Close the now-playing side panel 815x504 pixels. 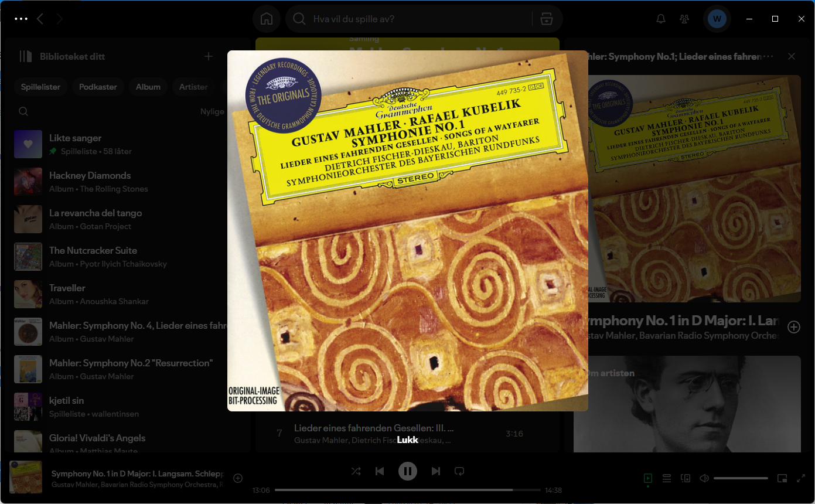[792, 56]
